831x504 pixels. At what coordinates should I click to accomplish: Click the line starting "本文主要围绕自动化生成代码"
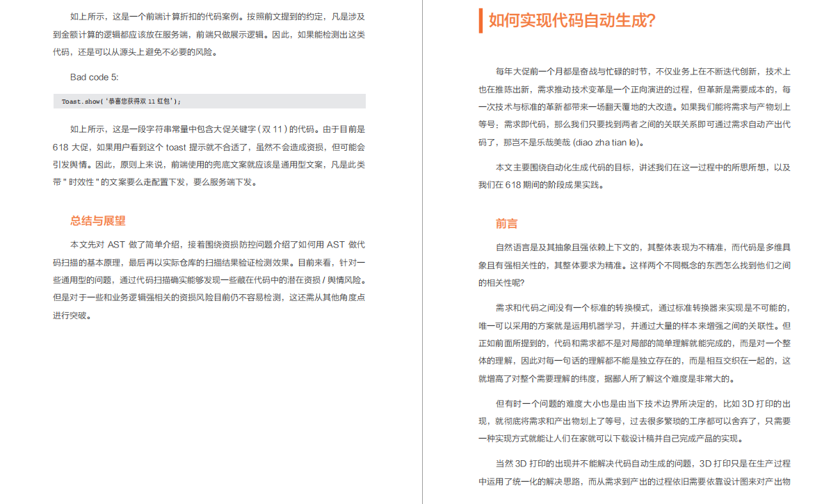pos(643,168)
